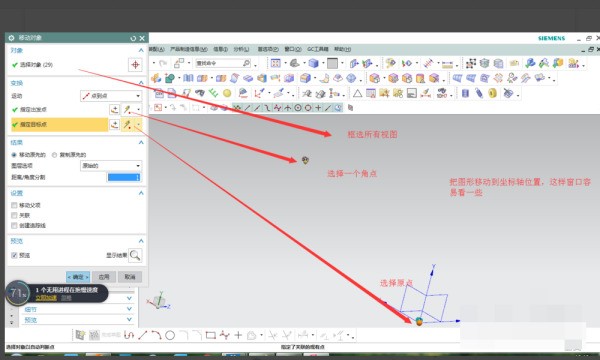Screen dimensions: 600x360
Task: Open the 图层选项 原始的 dropdown
Action: pos(111,166)
